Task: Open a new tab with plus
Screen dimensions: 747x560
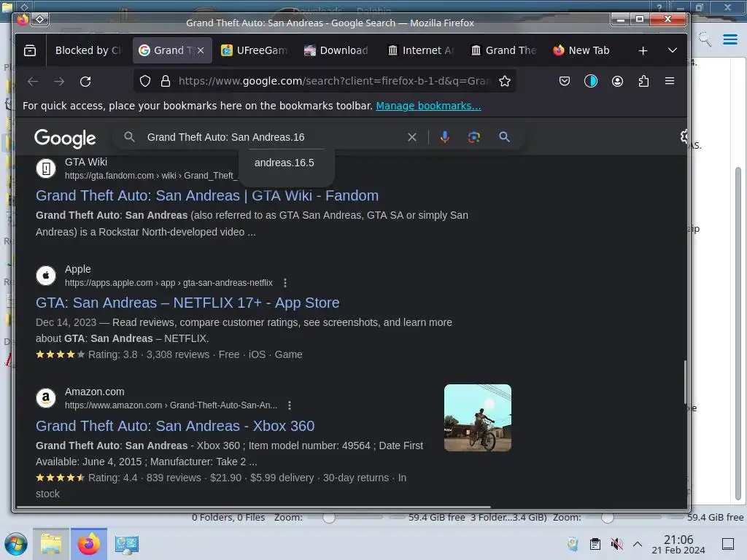Action: click(643, 50)
